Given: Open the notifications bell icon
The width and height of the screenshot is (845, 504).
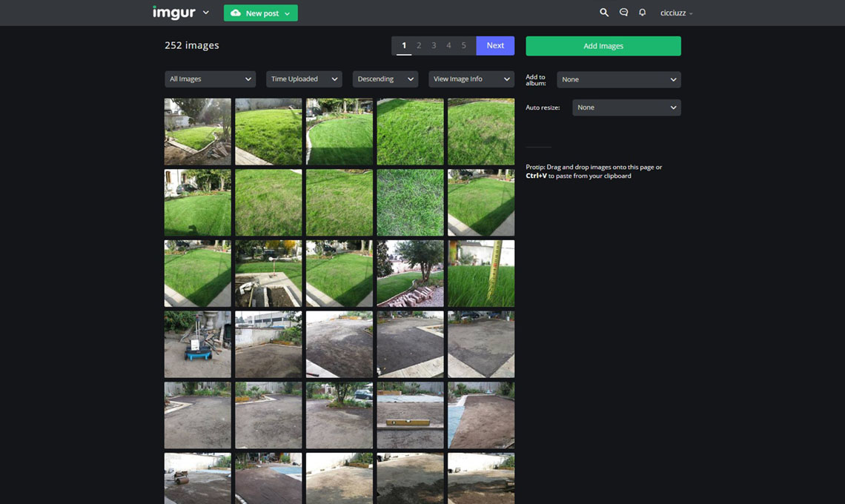Looking at the screenshot, I should (x=643, y=13).
